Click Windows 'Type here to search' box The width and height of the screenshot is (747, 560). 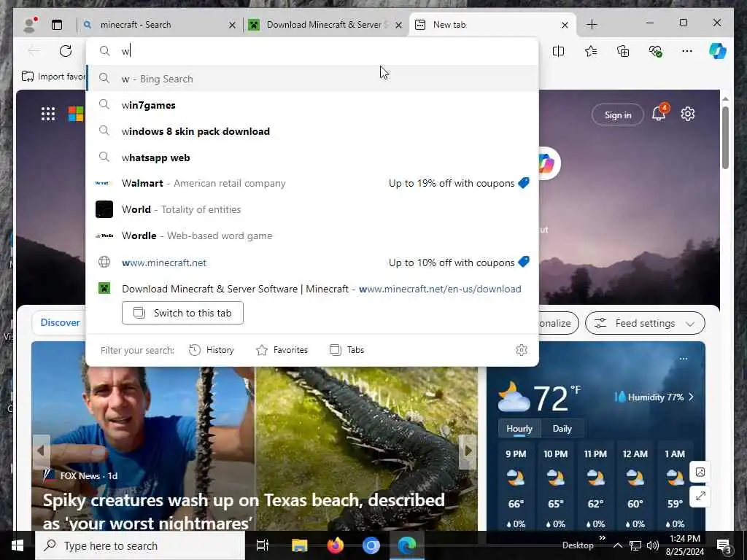(x=140, y=545)
